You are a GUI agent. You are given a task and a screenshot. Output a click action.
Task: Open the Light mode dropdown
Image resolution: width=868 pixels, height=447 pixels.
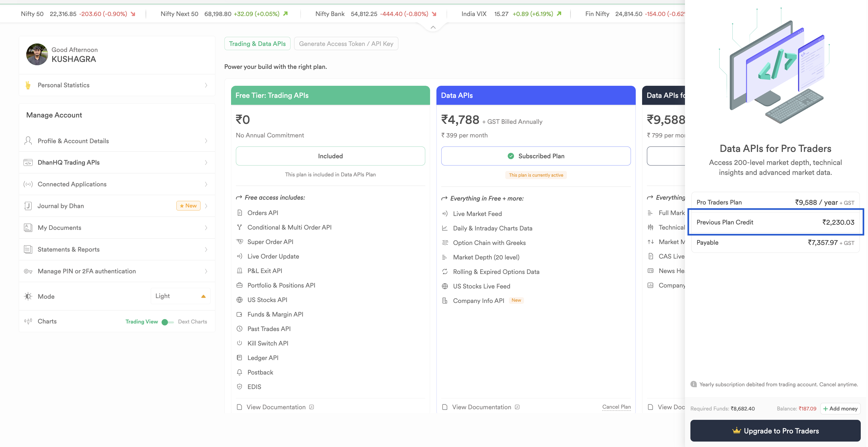(x=181, y=296)
